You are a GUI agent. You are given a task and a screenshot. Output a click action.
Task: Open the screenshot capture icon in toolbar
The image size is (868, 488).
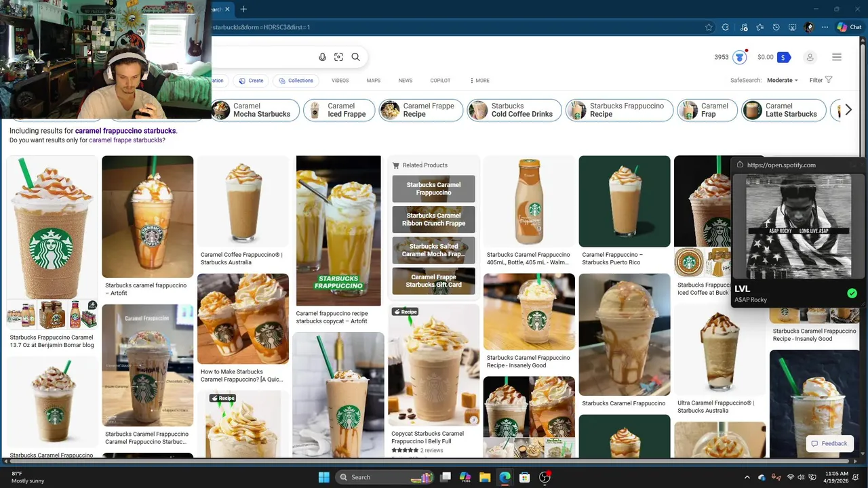pyautogui.click(x=792, y=27)
